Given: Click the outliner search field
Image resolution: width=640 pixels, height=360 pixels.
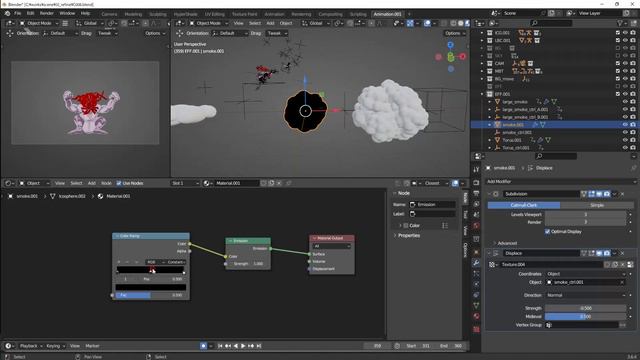Looking at the screenshot, I should click(551, 23).
